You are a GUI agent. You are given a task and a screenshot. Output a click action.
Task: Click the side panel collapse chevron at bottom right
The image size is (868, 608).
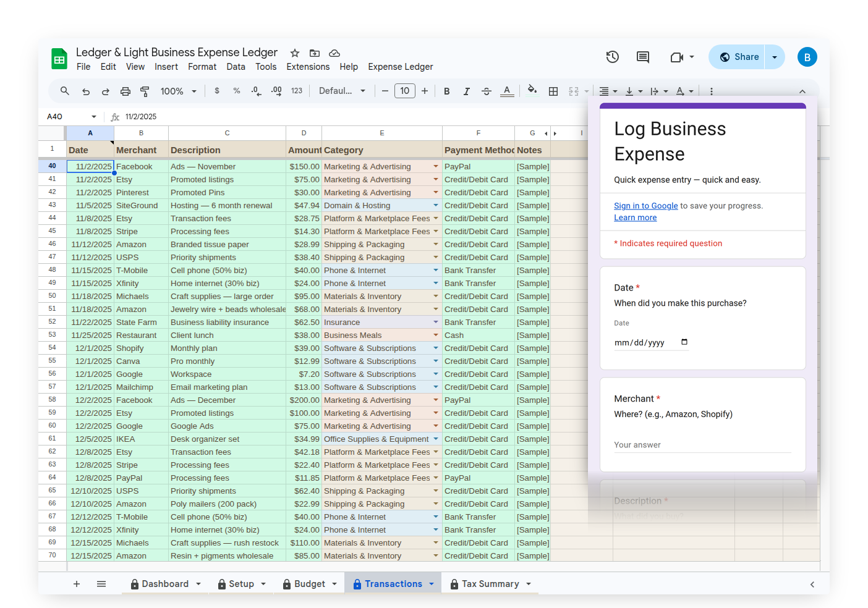(812, 584)
